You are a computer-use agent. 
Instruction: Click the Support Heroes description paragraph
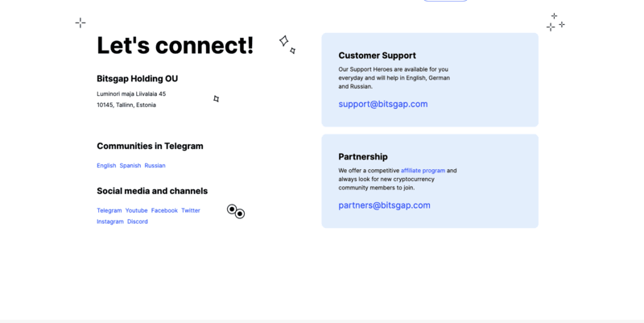coord(394,77)
